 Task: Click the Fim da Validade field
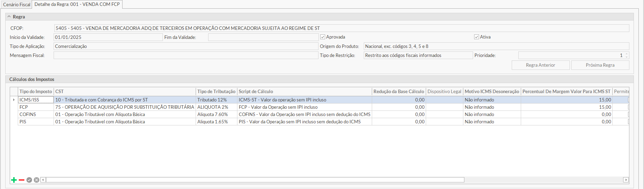coord(263,37)
